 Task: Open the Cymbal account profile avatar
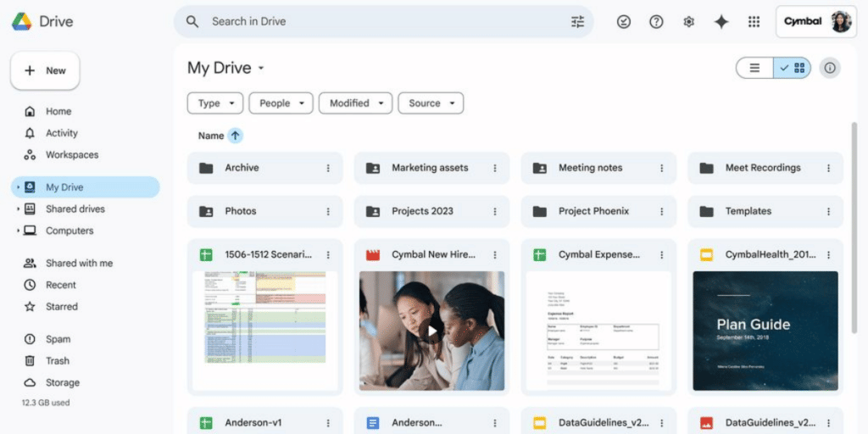click(840, 21)
